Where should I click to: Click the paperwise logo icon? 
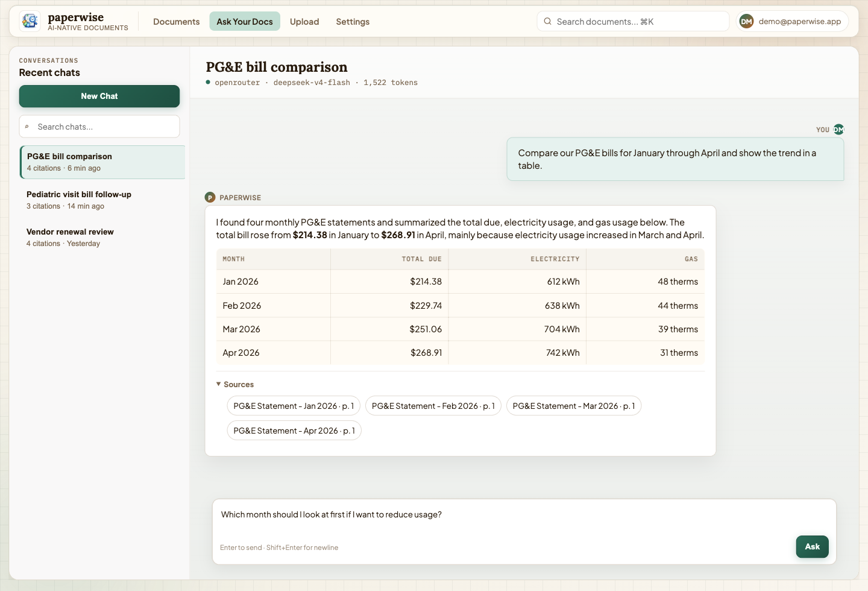tap(30, 21)
